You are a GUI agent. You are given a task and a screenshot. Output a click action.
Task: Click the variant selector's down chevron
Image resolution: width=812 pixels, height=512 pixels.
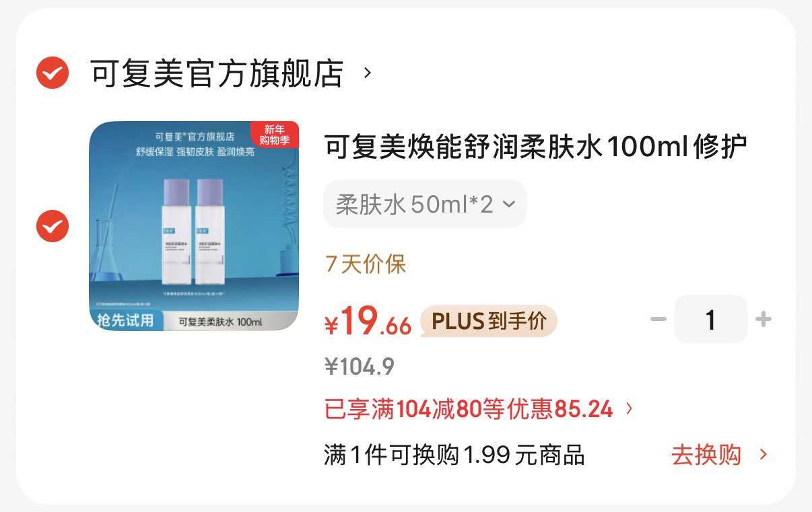click(509, 204)
